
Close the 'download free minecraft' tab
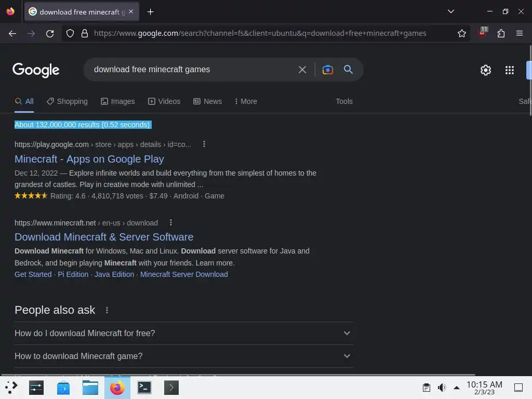click(x=131, y=11)
